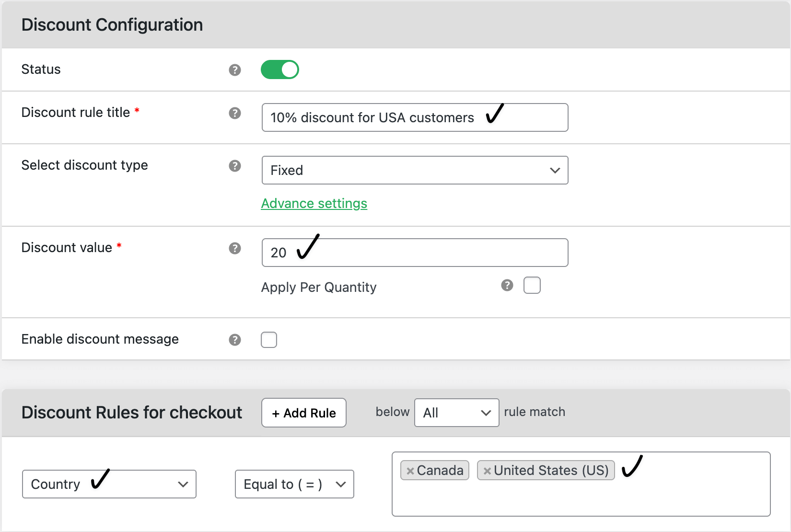Image resolution: width=791 pixels, height=532 pixels.
Task: Click help icon for Apply Per Quantity
Action: point(507,286)
